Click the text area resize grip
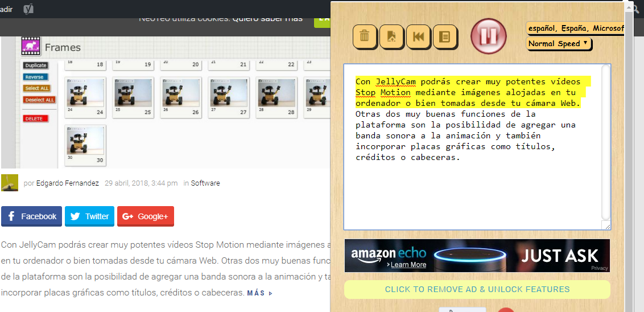 pos(608,226)
